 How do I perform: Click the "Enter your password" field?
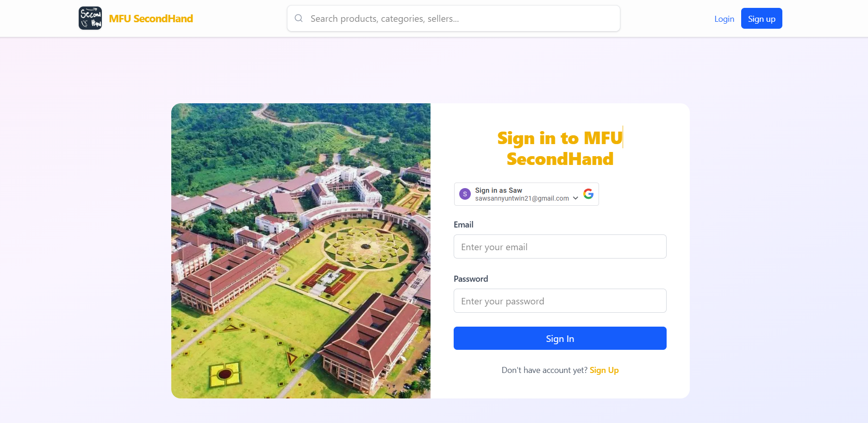click(560, 301)
